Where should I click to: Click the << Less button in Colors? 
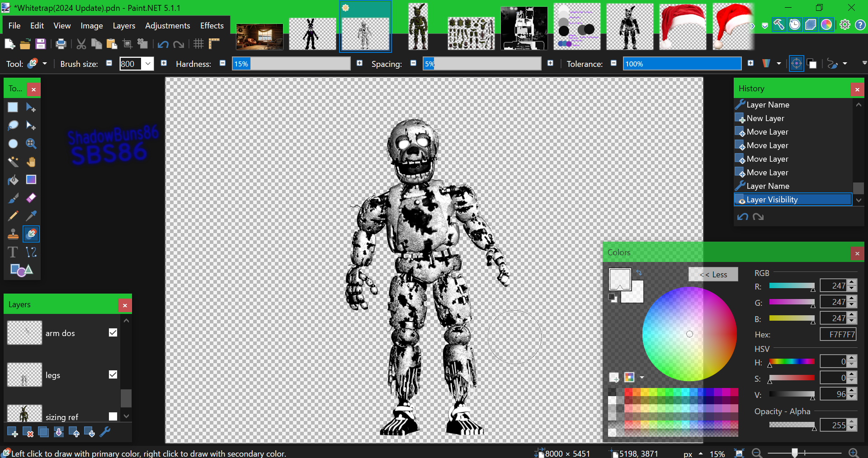point(713,275)
